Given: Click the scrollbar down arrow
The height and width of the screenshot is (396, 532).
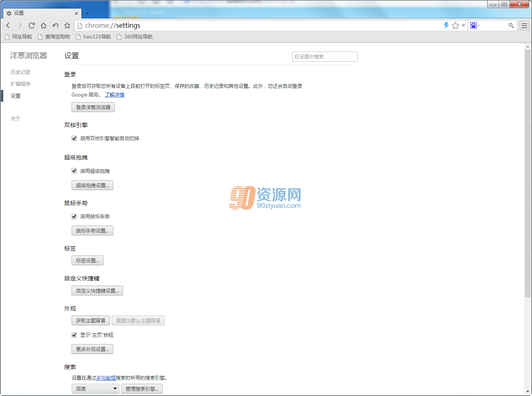Looking at the screenshot, I should point(528,392).
